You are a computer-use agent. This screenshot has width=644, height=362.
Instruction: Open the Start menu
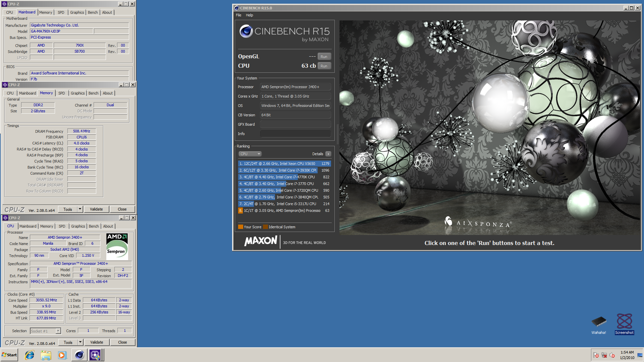point(9,355)
